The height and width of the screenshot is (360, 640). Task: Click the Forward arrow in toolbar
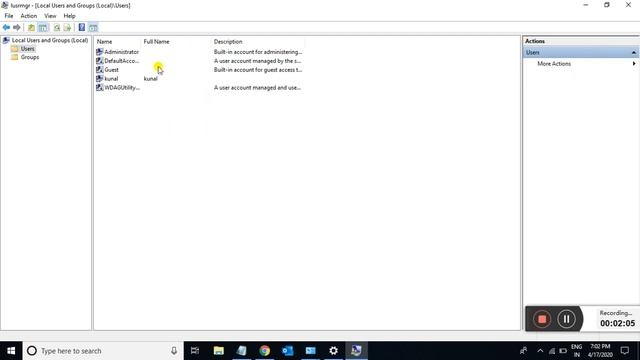click(x=17, y=27)
